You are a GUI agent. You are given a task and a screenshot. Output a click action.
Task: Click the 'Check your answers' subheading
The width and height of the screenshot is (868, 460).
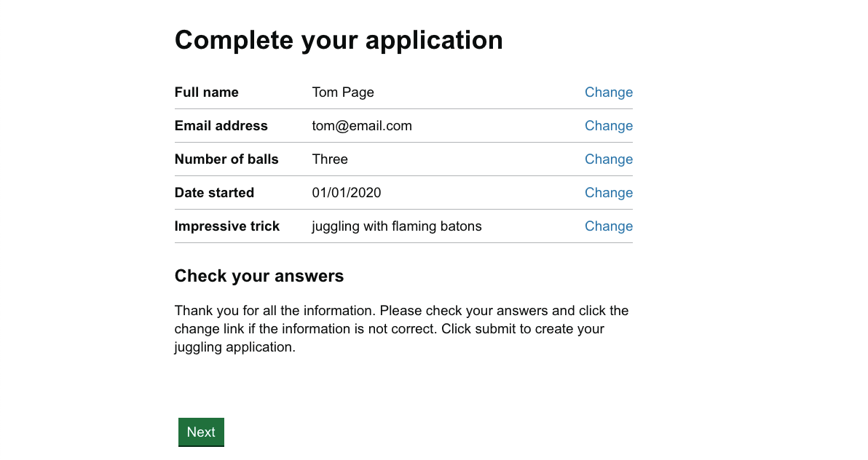[259, 277]
